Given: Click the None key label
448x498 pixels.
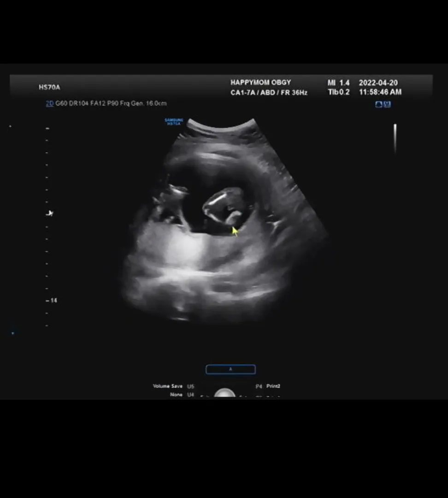Looking at the screenshot, I should (176, 395).
